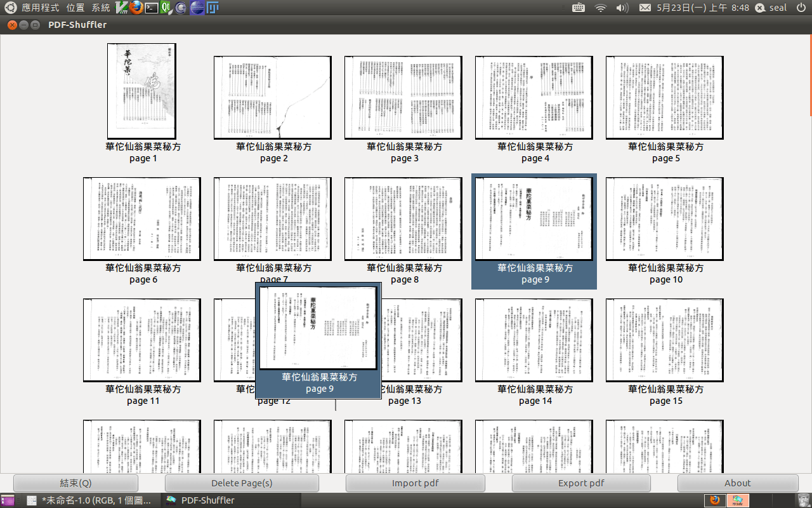812x508 pixels.
Task: Open the terminal launcher in the top panel
Action: (152, 8)
